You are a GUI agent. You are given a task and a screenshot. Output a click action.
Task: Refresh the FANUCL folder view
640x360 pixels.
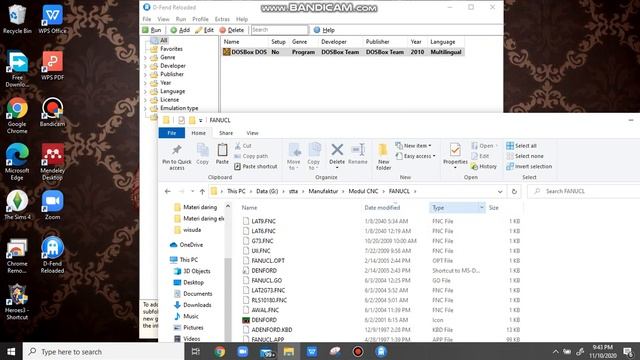514,191
